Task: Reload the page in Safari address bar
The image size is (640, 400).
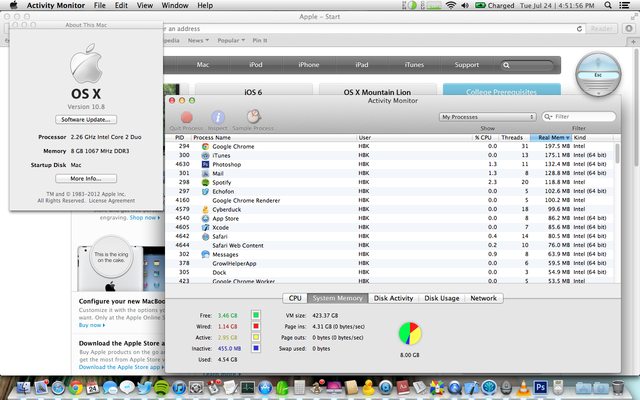Action: (x=579, y=29)
